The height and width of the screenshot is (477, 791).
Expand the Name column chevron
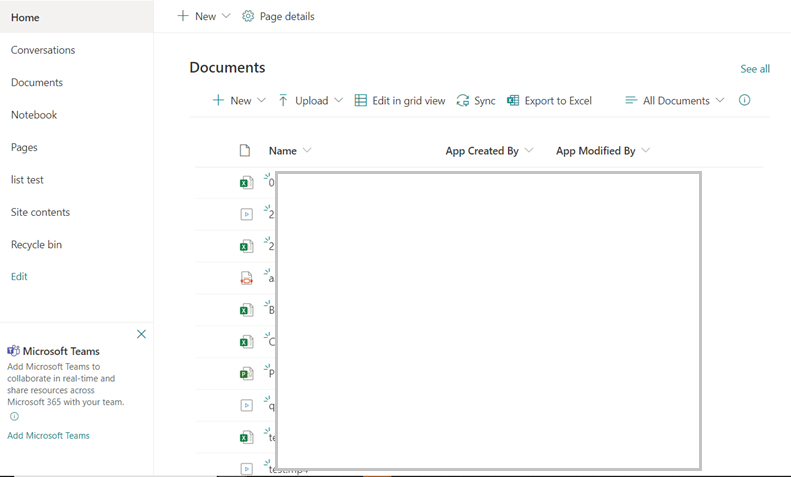(307, 150)
